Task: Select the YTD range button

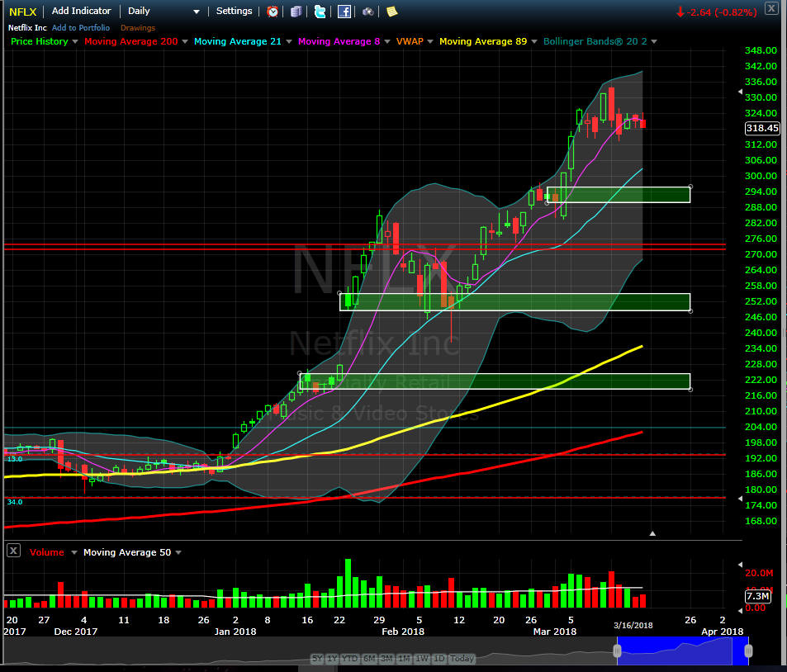Action: (350, 659)
